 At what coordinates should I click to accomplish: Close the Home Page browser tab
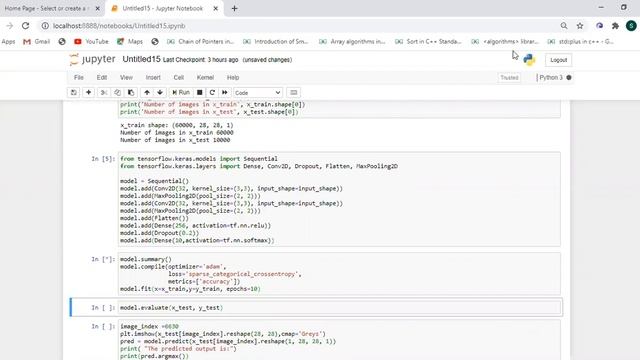pyautogui.click(x=98, y=9)
